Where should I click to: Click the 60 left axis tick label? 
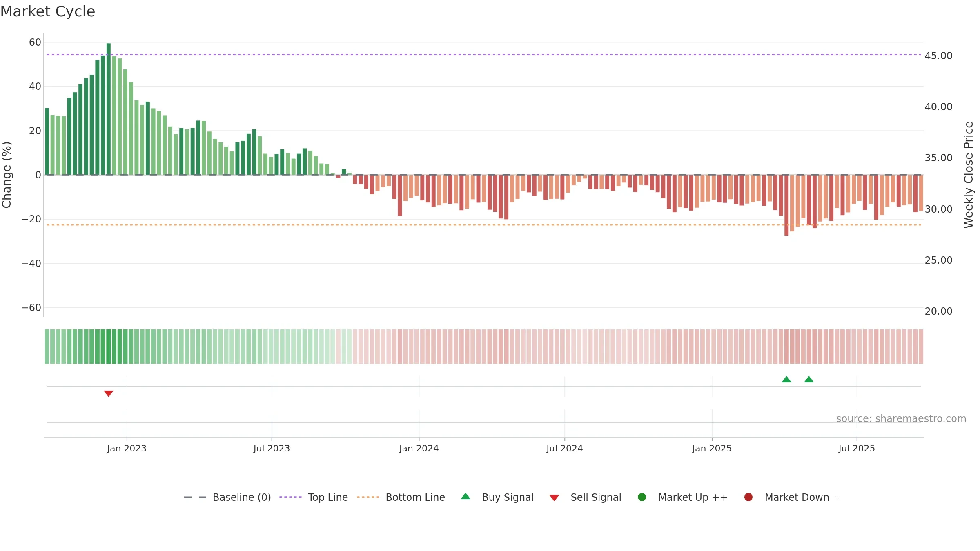[35, 42]
